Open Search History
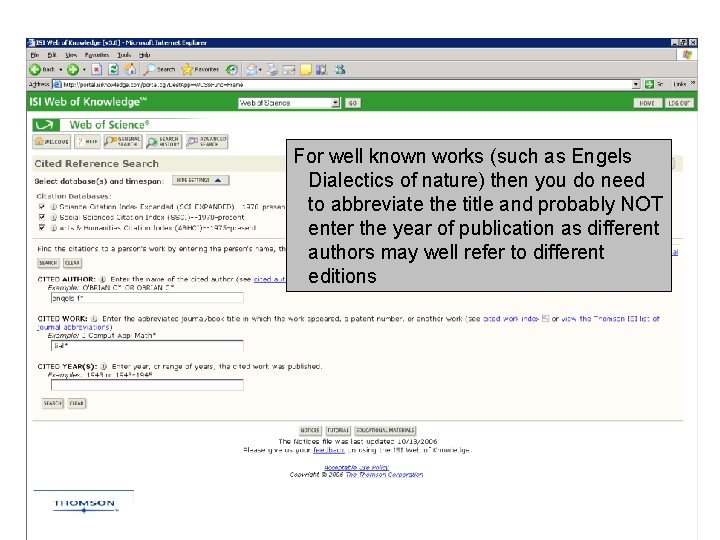720x540 pixels. [x=164, y=141]
